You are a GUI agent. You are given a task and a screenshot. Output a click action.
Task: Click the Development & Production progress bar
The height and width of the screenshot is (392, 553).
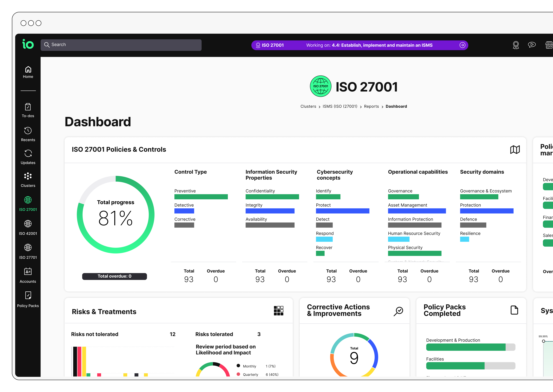470,347
